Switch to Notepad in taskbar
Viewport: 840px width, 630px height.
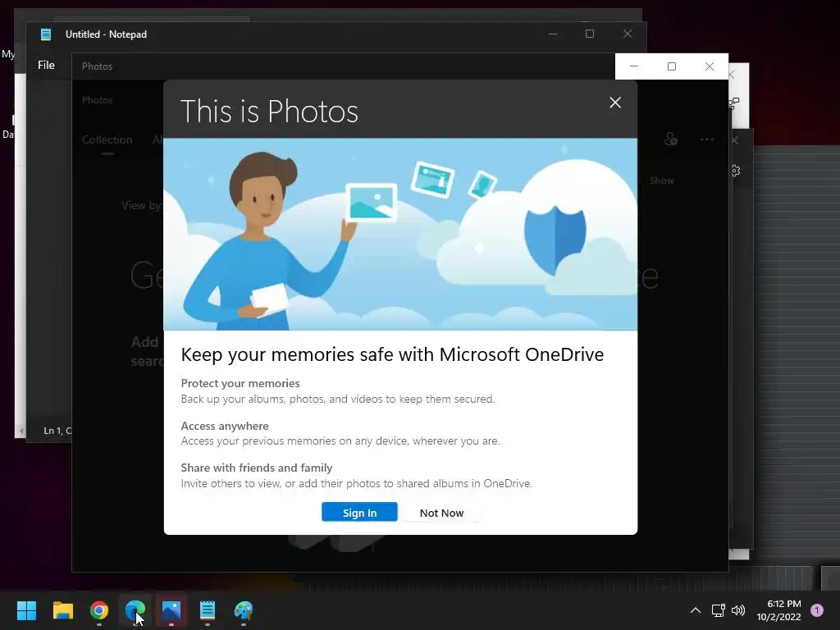(208, 610)
